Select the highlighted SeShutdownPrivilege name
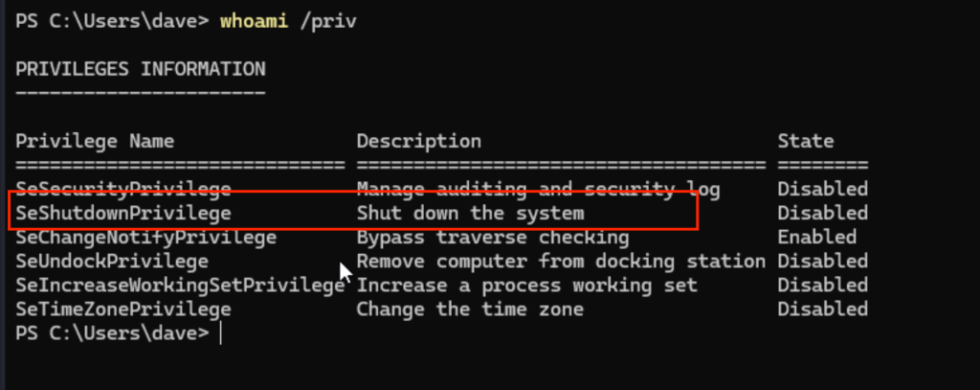 122,213
